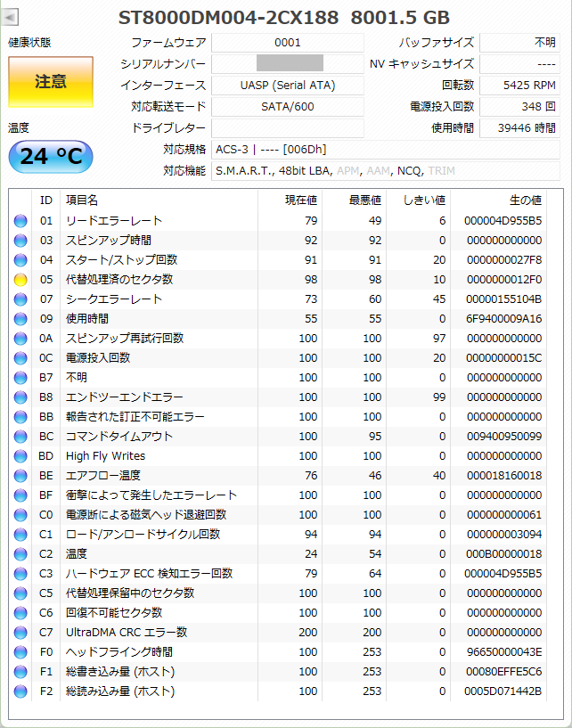Select the High Fly Writes row name
The height and width of the screenshot is (728, 572).
pyautogui.click(x=105, y=456)
